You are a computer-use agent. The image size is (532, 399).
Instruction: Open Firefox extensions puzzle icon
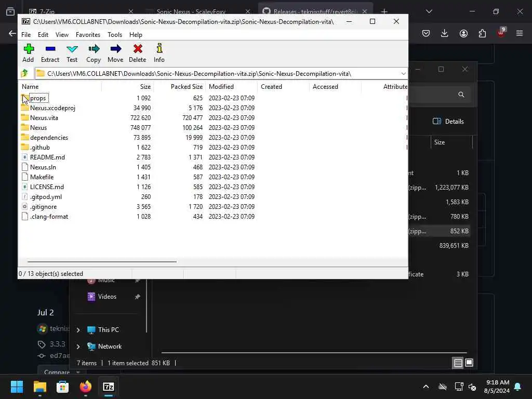tap(482, 33)
